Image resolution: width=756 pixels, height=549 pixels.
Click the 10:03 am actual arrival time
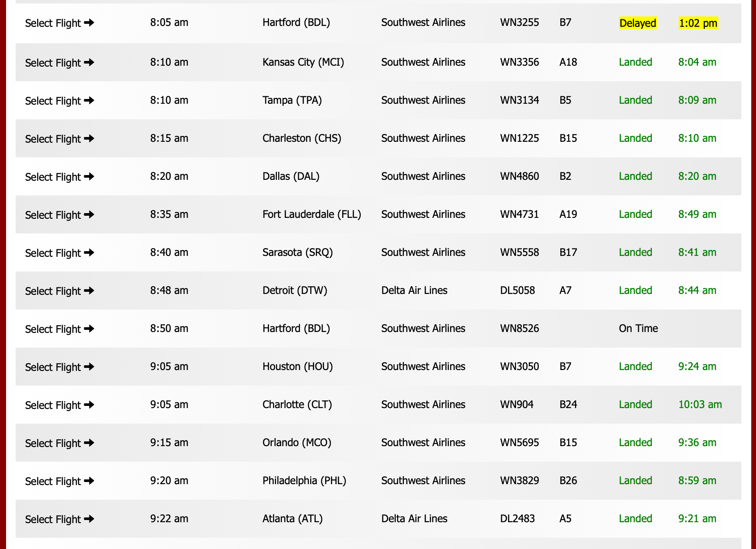(700, 404)
